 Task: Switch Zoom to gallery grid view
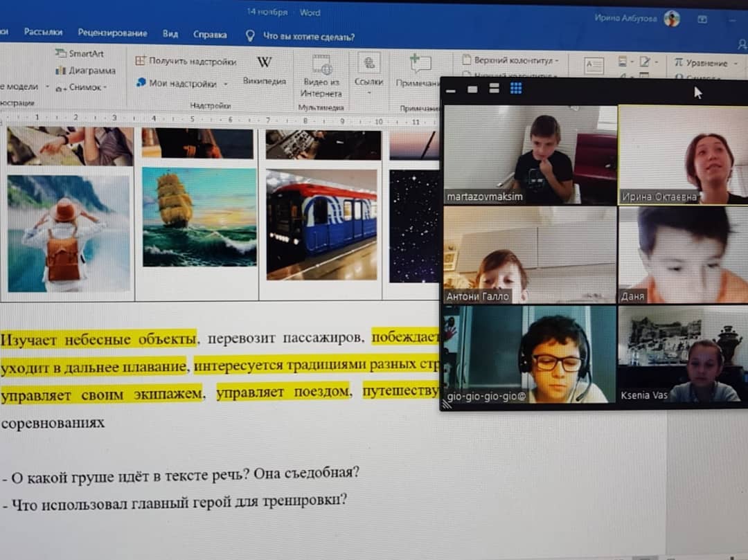point(516,89)
